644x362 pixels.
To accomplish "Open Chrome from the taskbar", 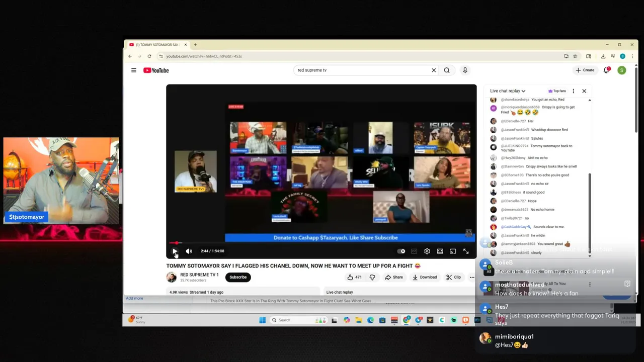I will (x=407, y=320).
